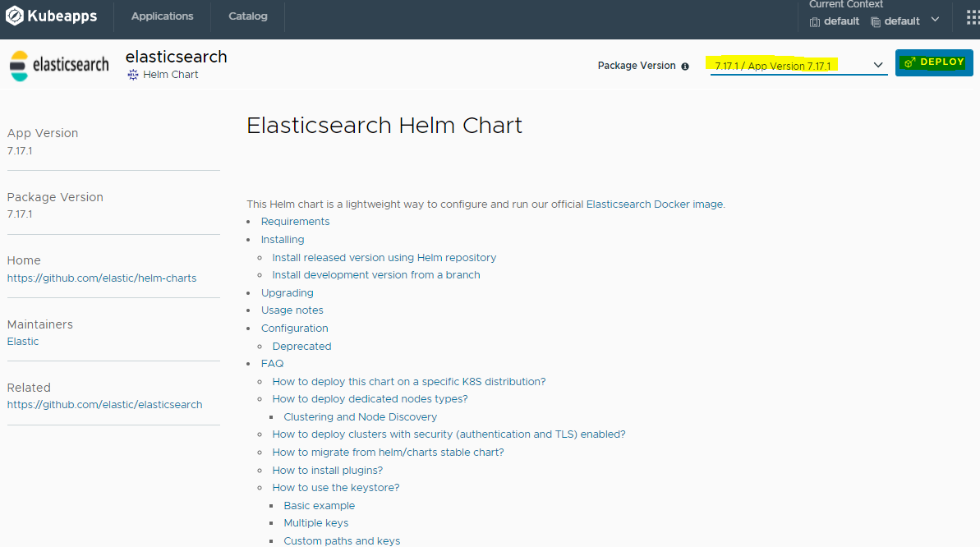Open the Deprecated link

click(301, 347)
